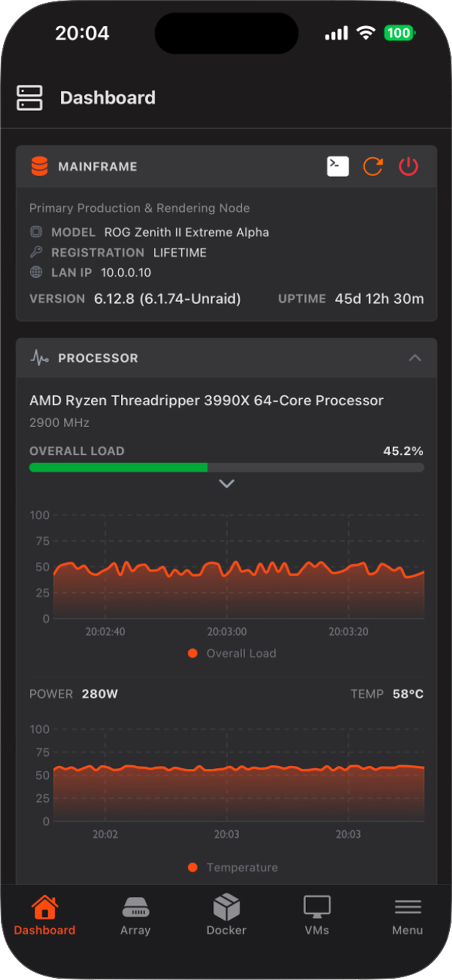
Task: Expand per-core details under the load bar
Action: [227, 484]
